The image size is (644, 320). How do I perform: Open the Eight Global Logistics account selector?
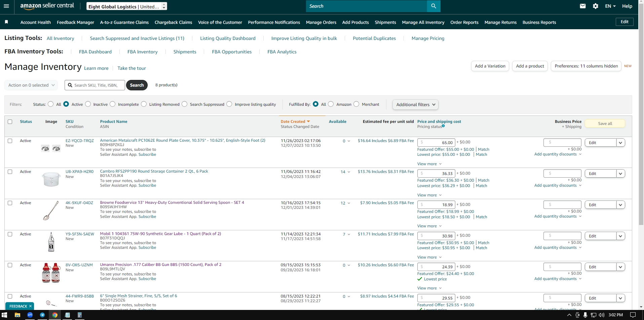pos(127,6)
